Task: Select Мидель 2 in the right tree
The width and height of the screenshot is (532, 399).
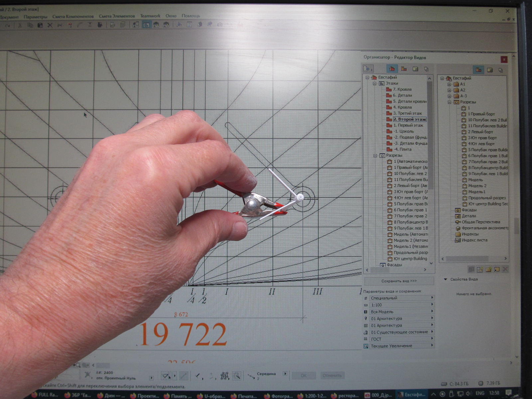Action: 477,186
